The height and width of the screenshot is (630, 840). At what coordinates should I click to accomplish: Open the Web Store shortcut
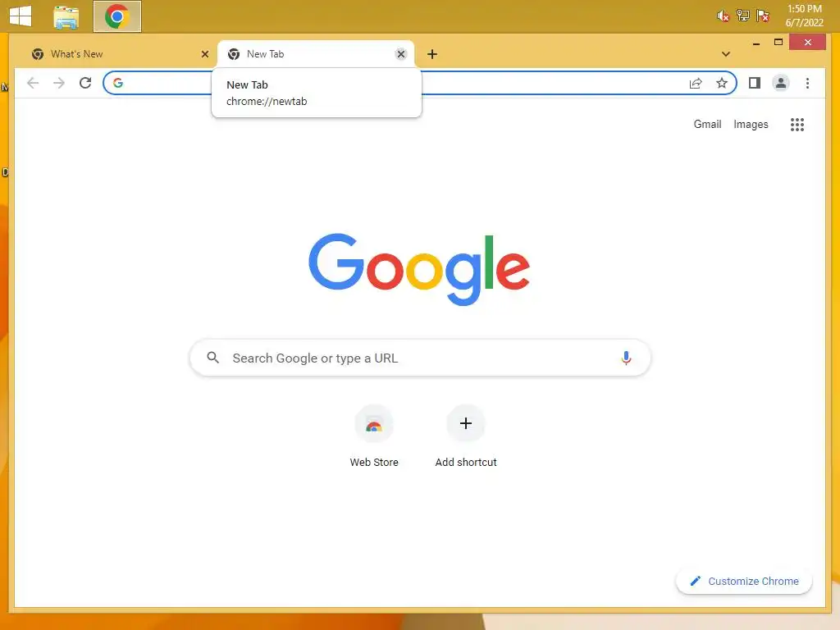tap(374, 436)
